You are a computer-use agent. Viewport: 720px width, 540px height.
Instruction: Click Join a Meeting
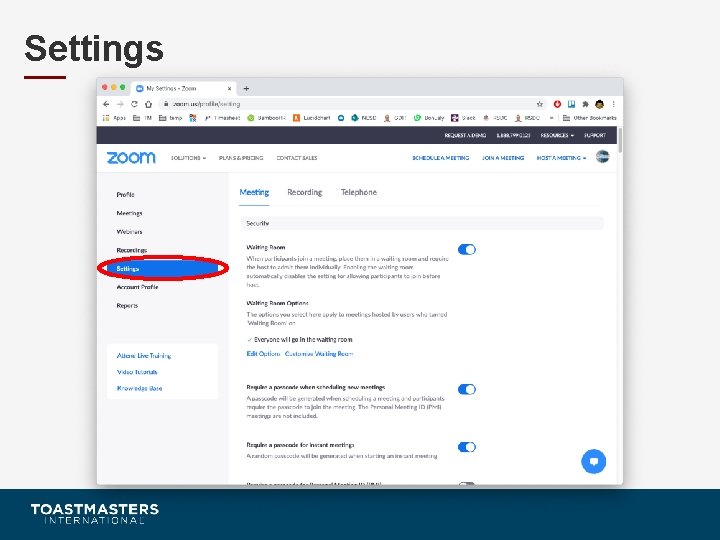503,158
